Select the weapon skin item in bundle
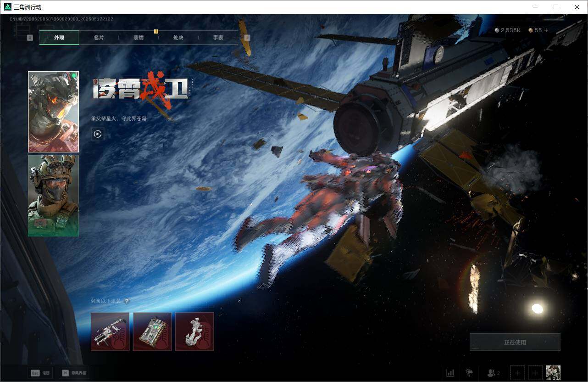This screenshot has height=382, width=588. [110, 331]
